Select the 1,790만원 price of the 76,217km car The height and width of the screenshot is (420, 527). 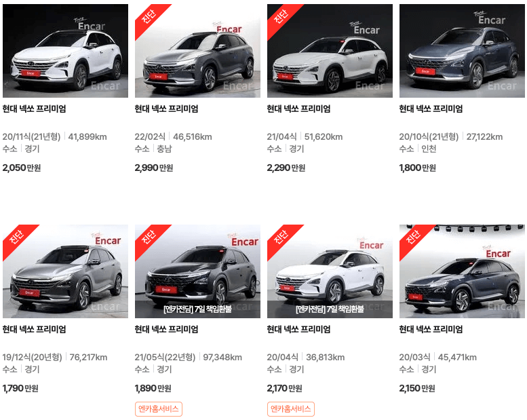pyautogui.click(x=20, y=388)
